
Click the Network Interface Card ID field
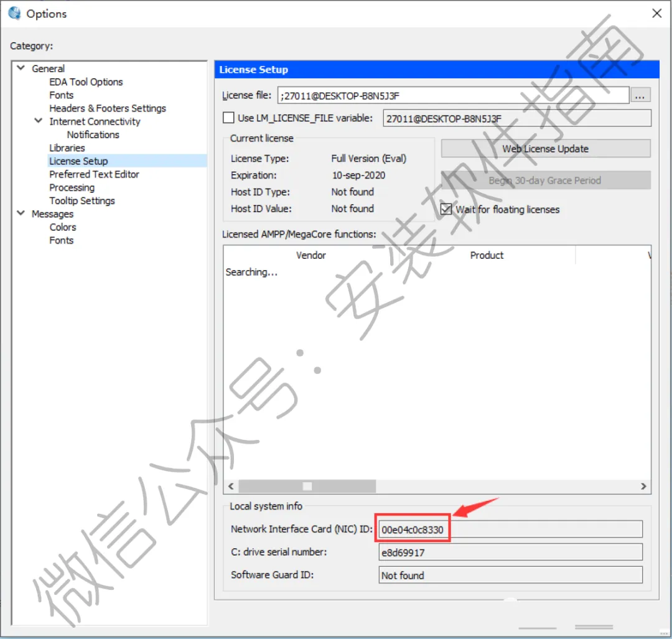tap(510, 529)
